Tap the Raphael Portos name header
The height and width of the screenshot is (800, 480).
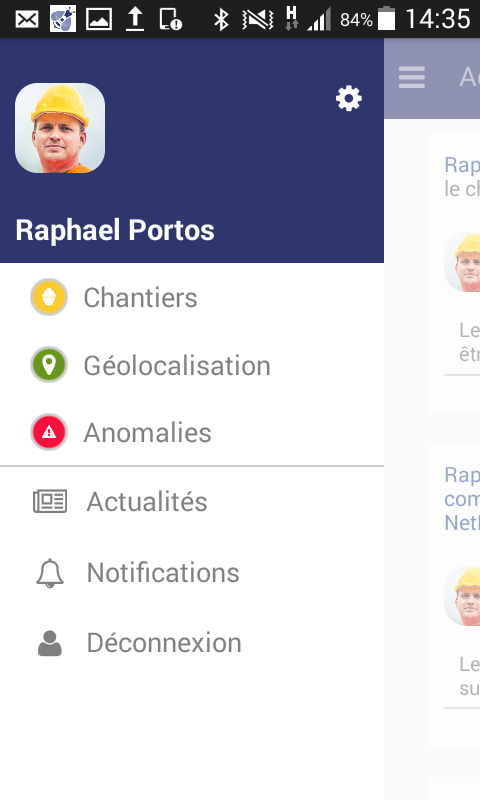(x=115, y=230)
